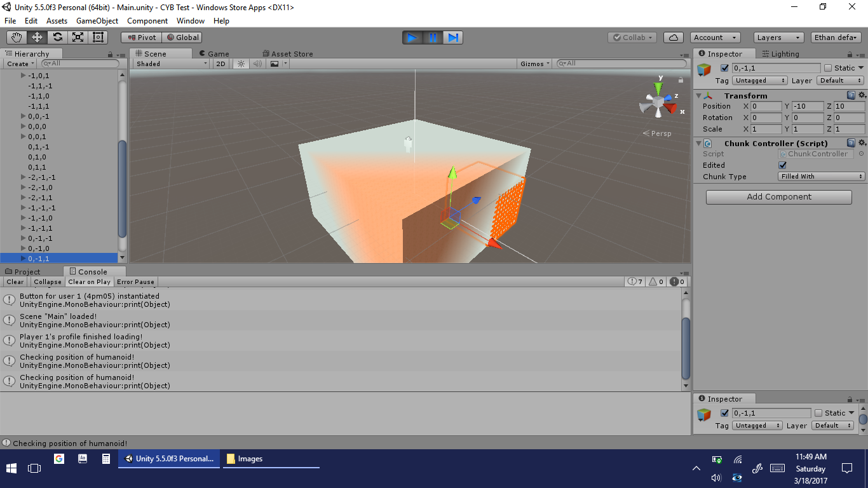Viewport: 868px width, 488px height.
Task: Click the Play button
Action: [412, 37]
